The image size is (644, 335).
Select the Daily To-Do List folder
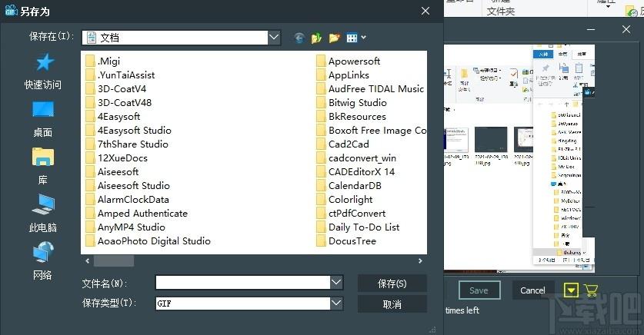tap(358, 227)
